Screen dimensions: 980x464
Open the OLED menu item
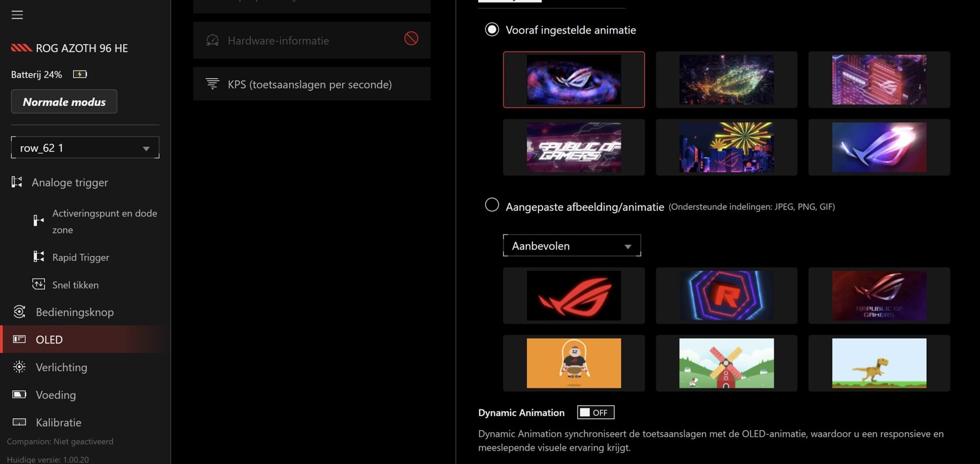pos(49,339)
